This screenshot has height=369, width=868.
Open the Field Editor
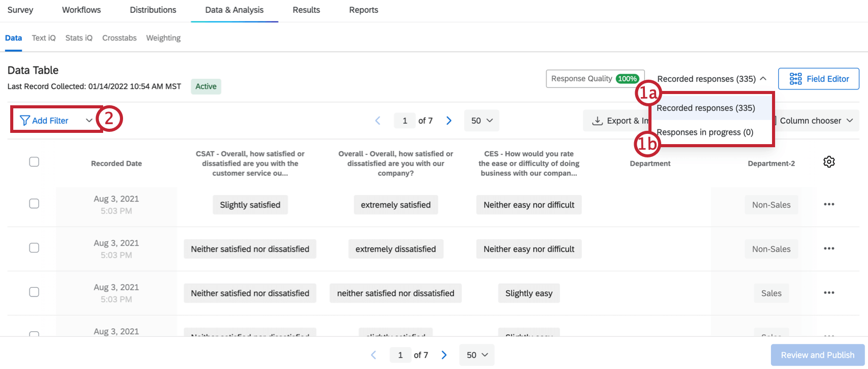(x=818, y=79)
